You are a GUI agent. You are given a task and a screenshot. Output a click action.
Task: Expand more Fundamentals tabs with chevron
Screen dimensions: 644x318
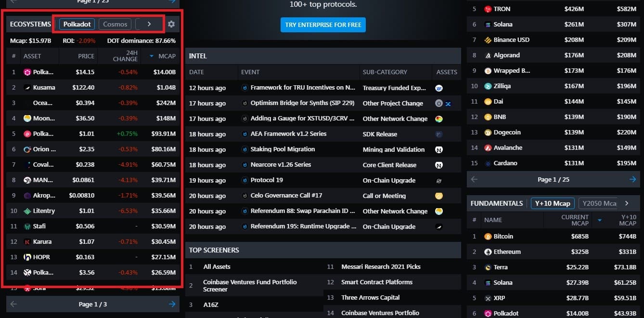[627, 203]
